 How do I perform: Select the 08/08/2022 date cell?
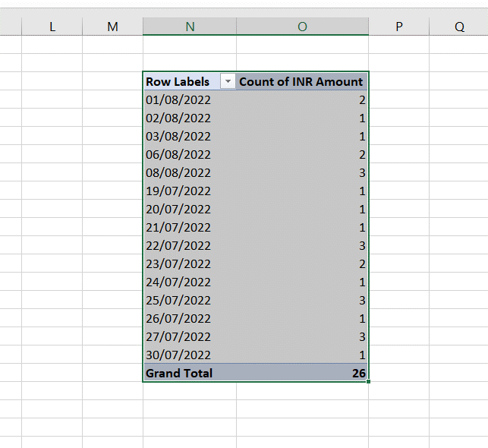coord(179,173)
